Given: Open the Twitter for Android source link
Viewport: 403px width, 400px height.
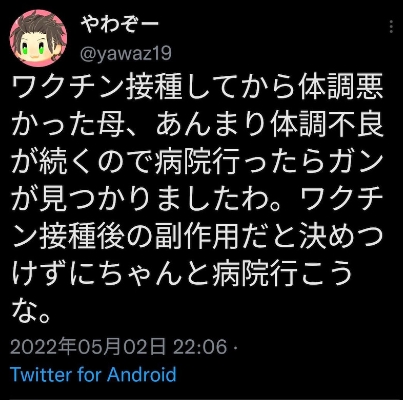Looking at the screenshot, I should pyautogui.click(x=93, y=374).
